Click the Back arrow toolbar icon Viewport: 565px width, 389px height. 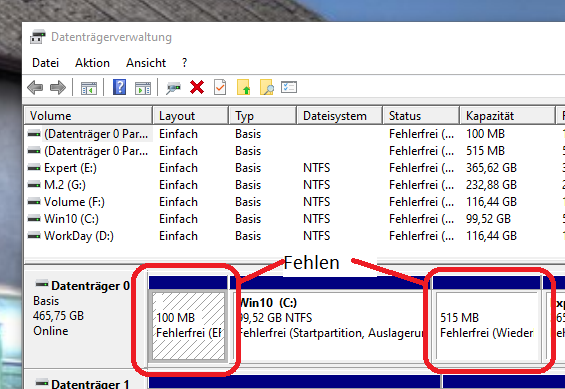coord(35,88)
